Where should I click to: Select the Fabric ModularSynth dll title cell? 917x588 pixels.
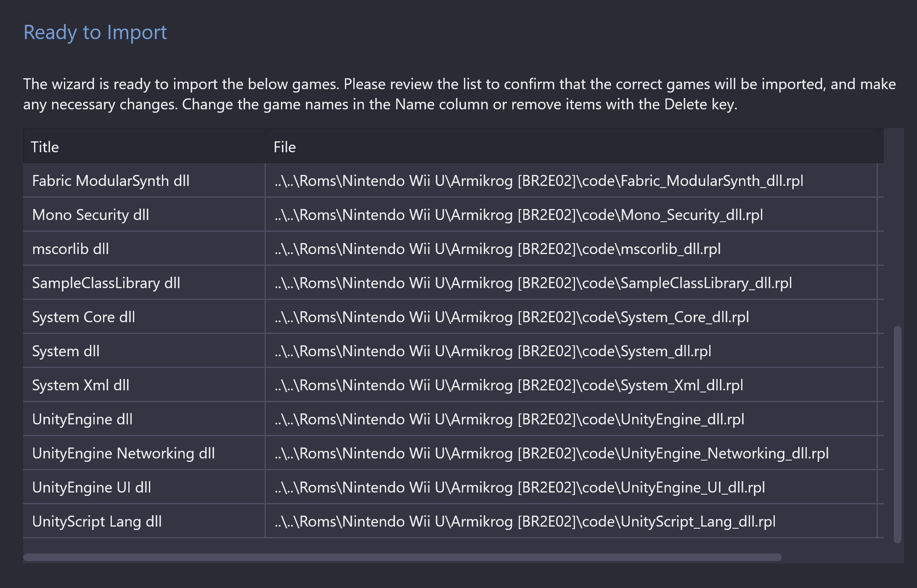click(x=144, y=181)
